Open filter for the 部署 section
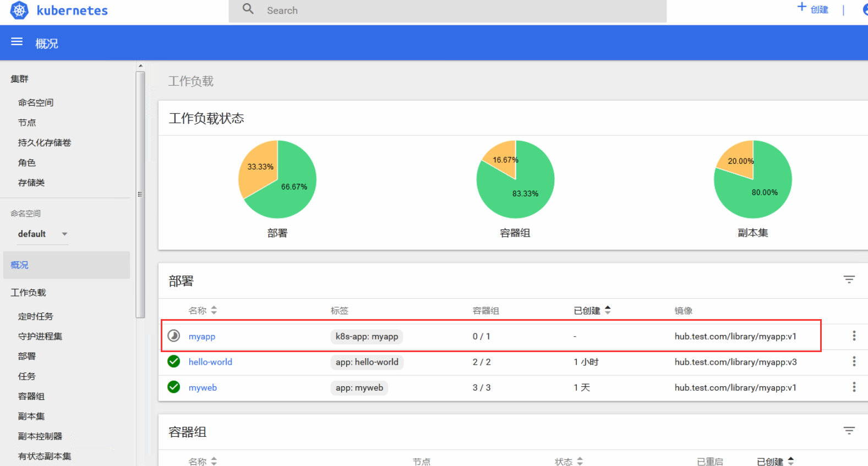This screenshot has height=466, width=868. 849,279
